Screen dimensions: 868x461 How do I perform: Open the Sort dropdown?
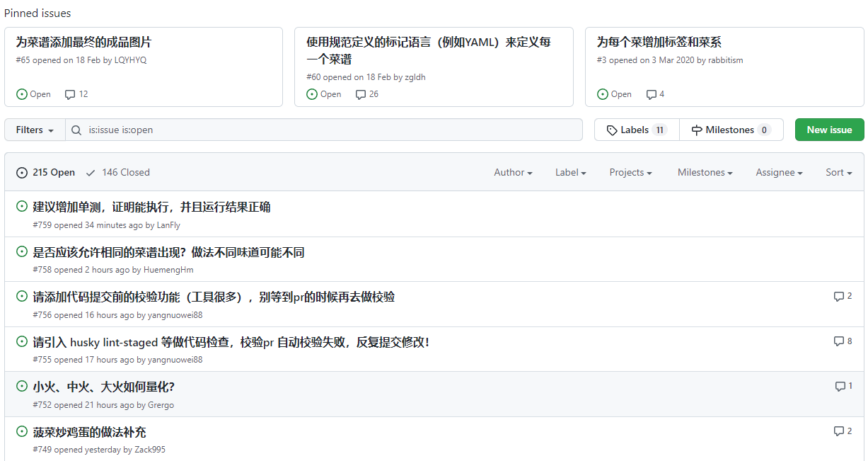coord(838,172)
